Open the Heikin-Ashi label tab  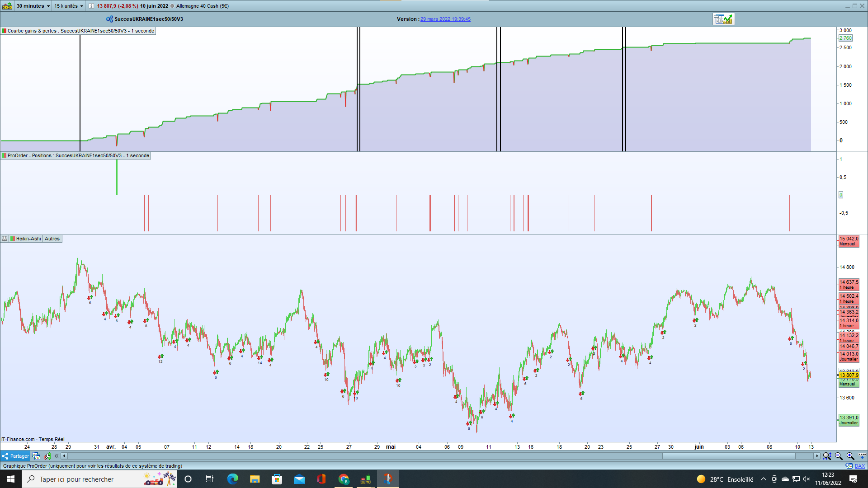[x=28, y=239]
